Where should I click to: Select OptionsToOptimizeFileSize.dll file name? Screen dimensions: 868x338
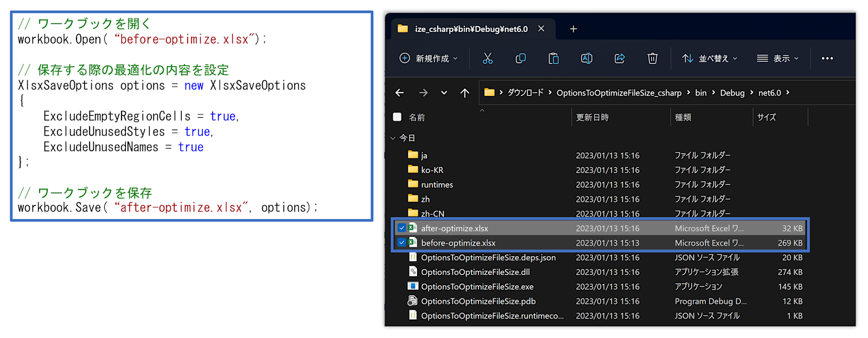coord(475,272)
